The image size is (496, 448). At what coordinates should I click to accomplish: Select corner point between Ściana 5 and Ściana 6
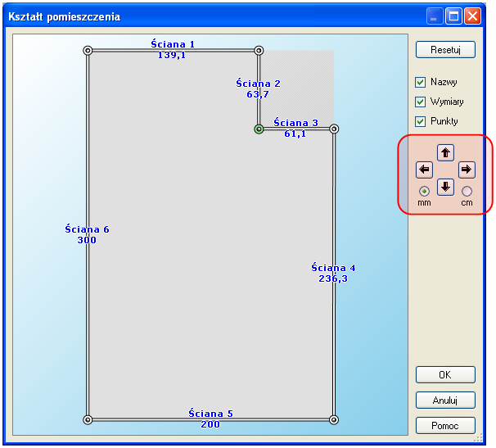pos(88,419)
